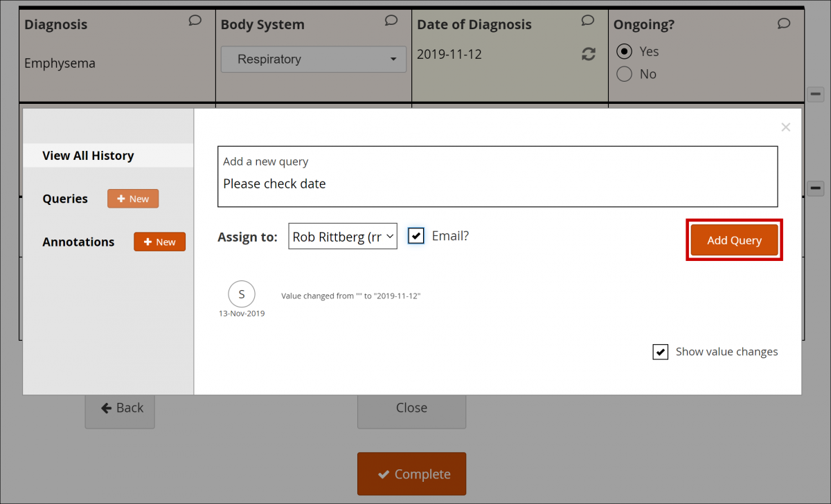Uncheck the Email? checkbox
Image resolution: width=831 pixels, height=504 pixels.
pyautogui.click(x=415, y=235)
